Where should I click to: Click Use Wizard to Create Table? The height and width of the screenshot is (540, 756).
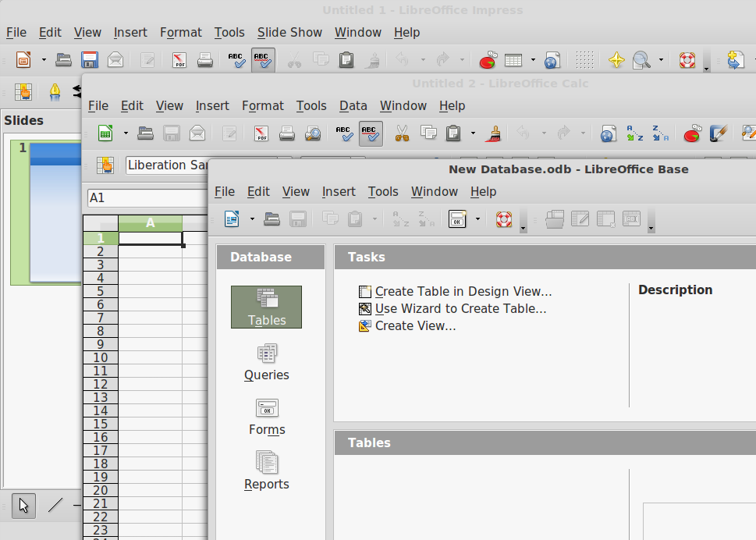(460, 308)
